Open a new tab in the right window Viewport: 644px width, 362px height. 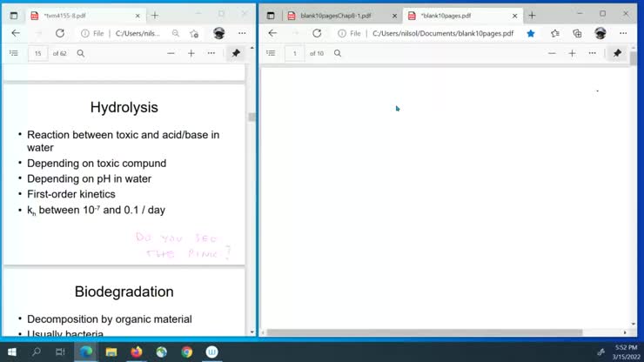coord(531,15)
